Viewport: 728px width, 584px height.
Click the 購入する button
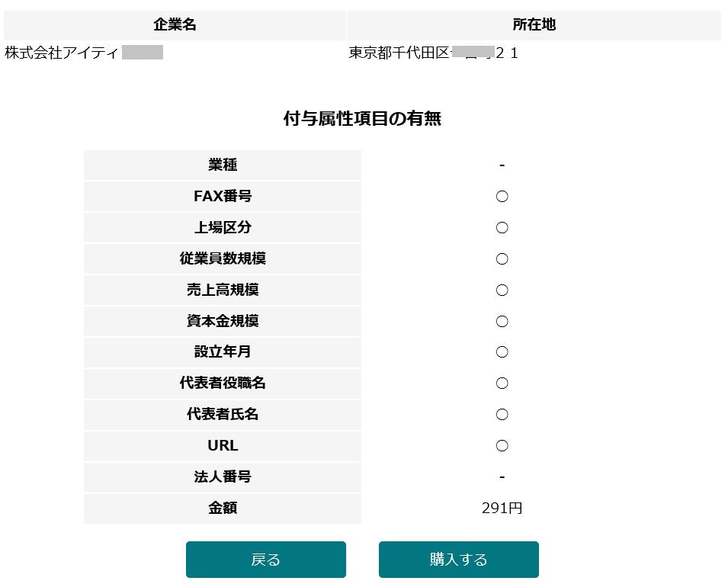[458, 559]
